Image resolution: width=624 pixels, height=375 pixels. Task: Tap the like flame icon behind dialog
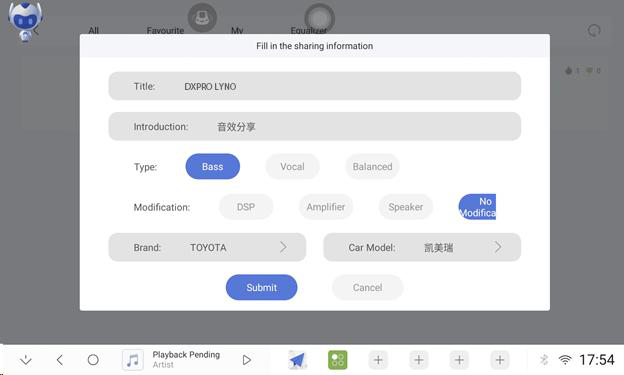point(569,70)
